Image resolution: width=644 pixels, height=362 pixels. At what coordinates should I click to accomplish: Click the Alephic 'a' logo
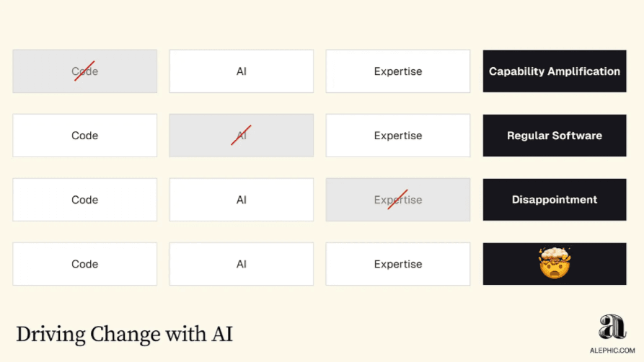tap(612, 327)
